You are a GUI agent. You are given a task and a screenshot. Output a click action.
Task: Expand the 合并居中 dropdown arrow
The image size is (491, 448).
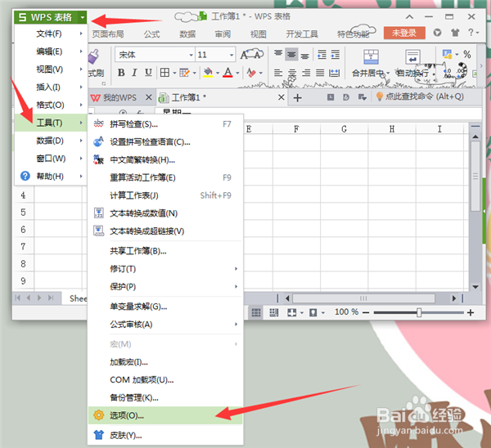388,74
